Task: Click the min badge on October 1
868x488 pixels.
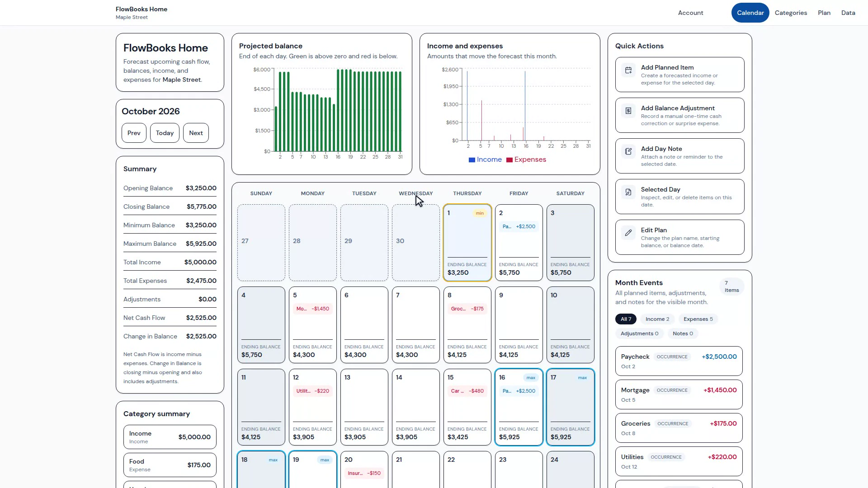Action: [480, 213]
